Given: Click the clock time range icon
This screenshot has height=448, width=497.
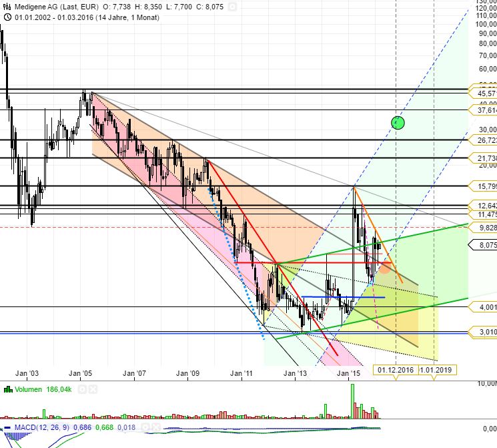Looking at the screenshot, I should (7, 17).
